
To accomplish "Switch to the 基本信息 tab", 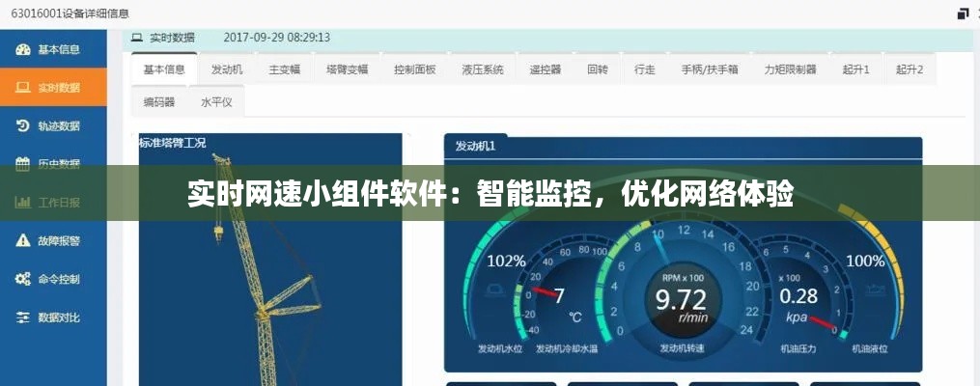I will 164,69.
